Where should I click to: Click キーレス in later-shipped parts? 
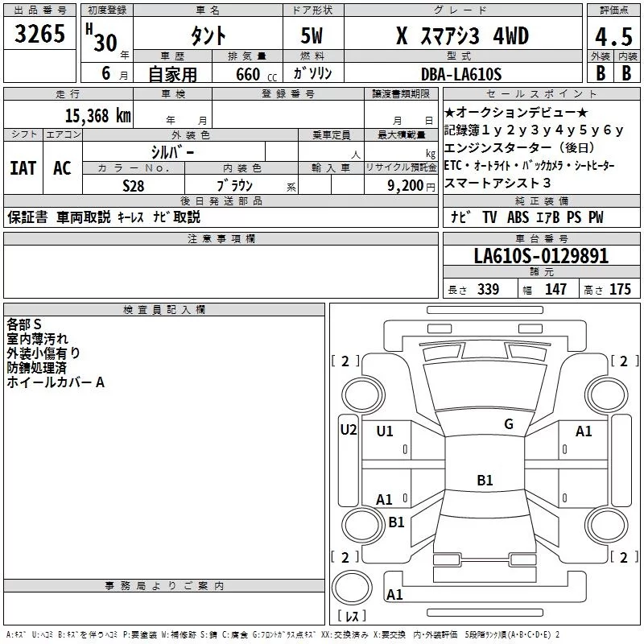tap(130, 217)
